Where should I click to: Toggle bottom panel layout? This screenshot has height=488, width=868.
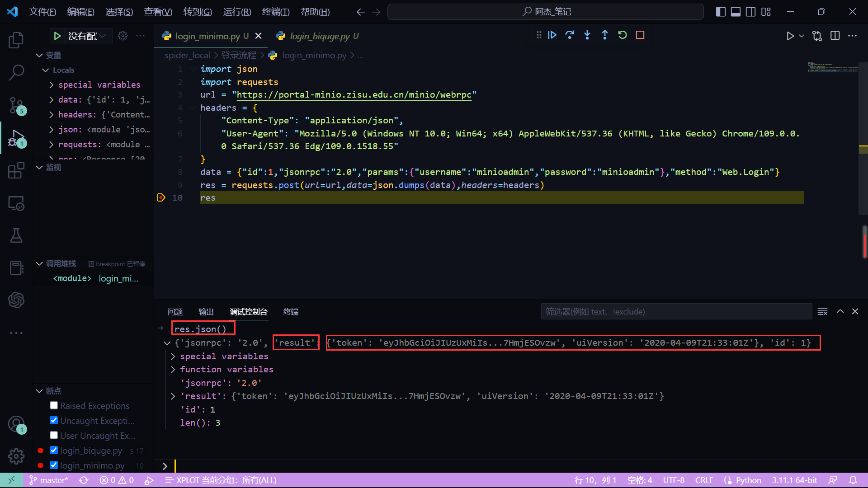tap(736, 12)
